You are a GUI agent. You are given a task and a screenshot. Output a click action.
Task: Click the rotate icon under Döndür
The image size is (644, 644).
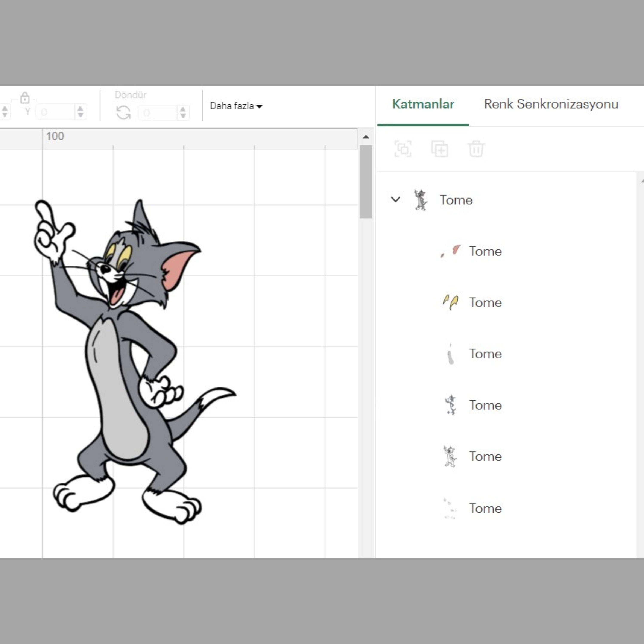124,112
